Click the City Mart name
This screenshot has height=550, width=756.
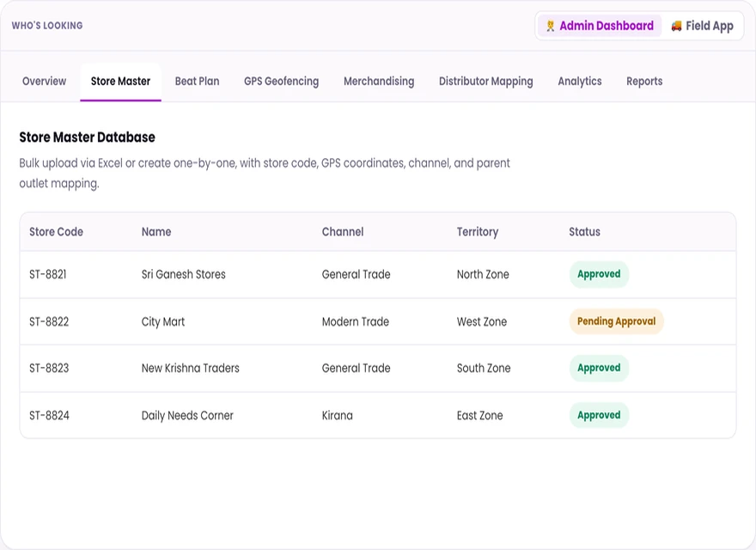[x=163, y=321]
